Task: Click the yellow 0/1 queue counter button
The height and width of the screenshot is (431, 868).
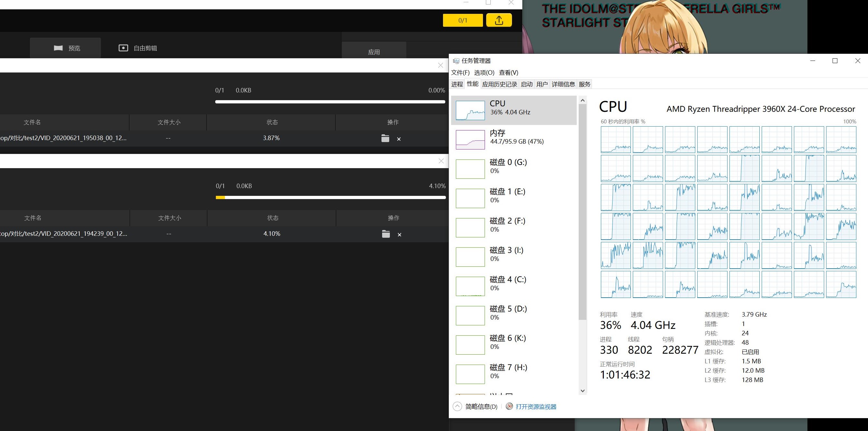Action: (463, 20)
